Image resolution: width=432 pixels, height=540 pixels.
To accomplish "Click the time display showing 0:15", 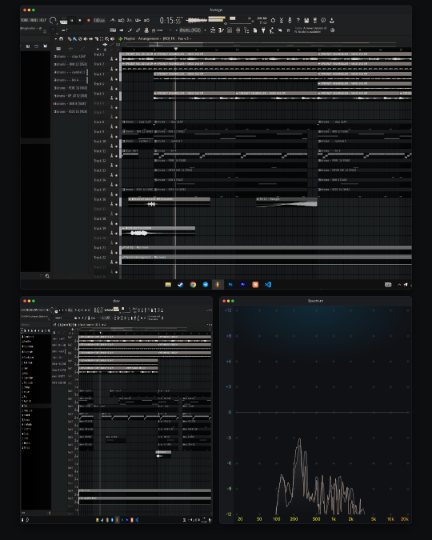I will pos(171,20).
